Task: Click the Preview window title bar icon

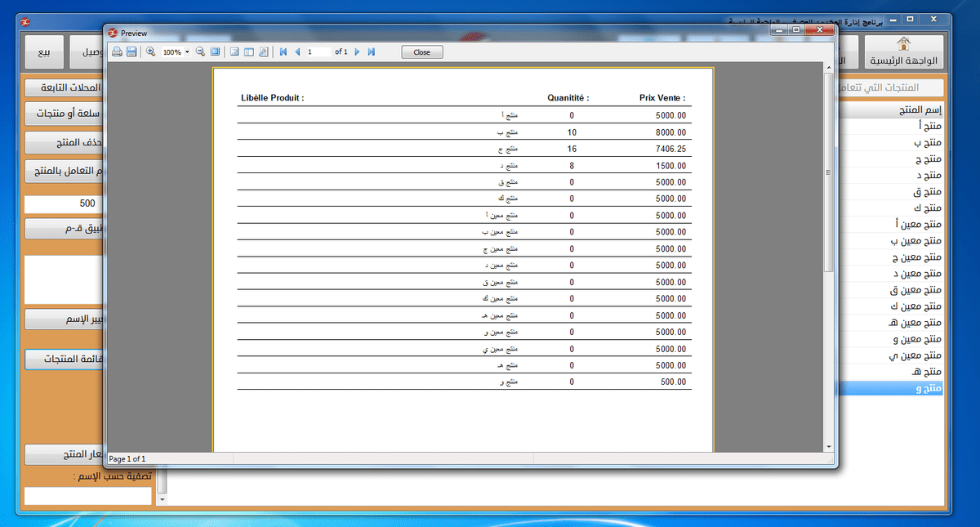Action: 113,33
